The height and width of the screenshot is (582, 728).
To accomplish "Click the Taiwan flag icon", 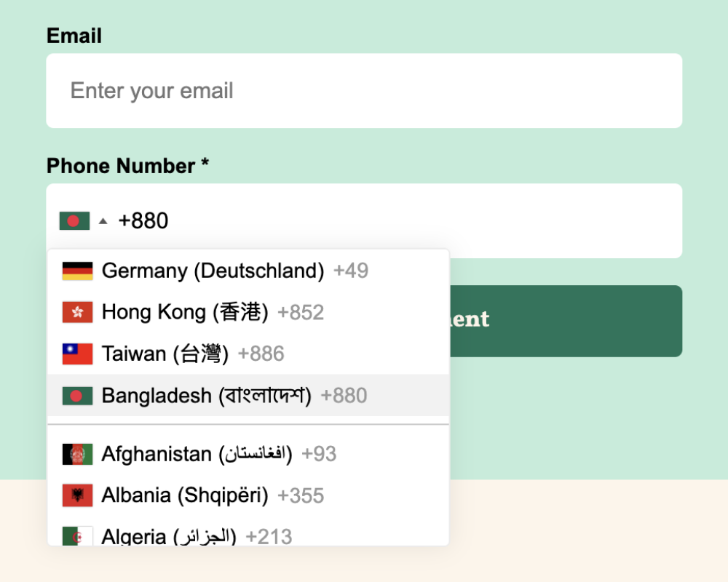I will [x=77, y=354].
